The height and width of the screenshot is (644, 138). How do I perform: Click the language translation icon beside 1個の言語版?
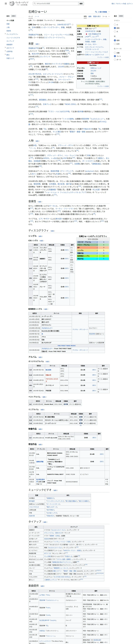pyautogui.click(x=96, y=12)
